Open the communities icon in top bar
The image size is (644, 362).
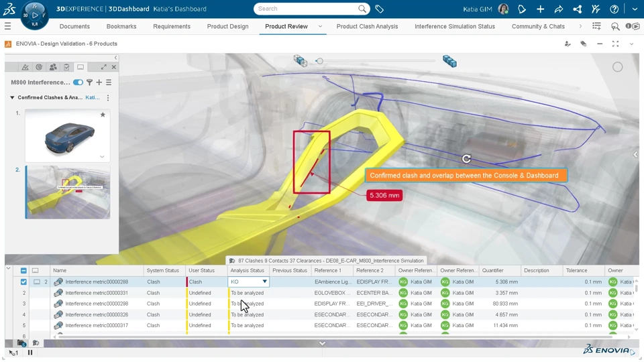(x=596, y=9)
